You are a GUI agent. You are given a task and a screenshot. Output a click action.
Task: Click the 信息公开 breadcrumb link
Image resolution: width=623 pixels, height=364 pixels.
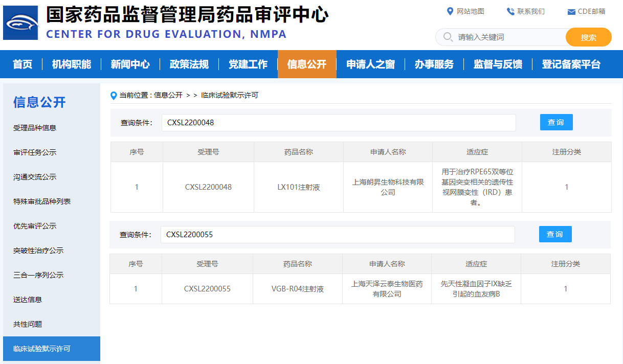pyautogui.click(x=169, y=96)
